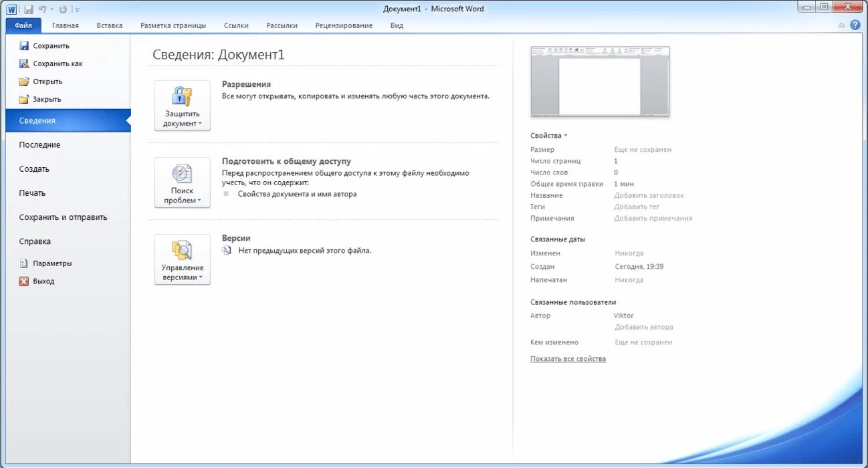Viewport: 868px width, 468px height.
Task: Open the Разметка страницы tab
Action: 173,25
